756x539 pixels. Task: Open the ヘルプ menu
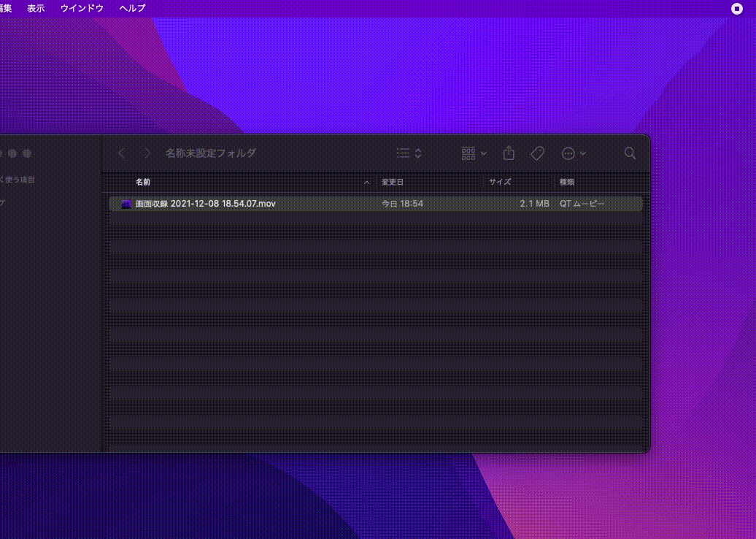[x=132, y=8]
